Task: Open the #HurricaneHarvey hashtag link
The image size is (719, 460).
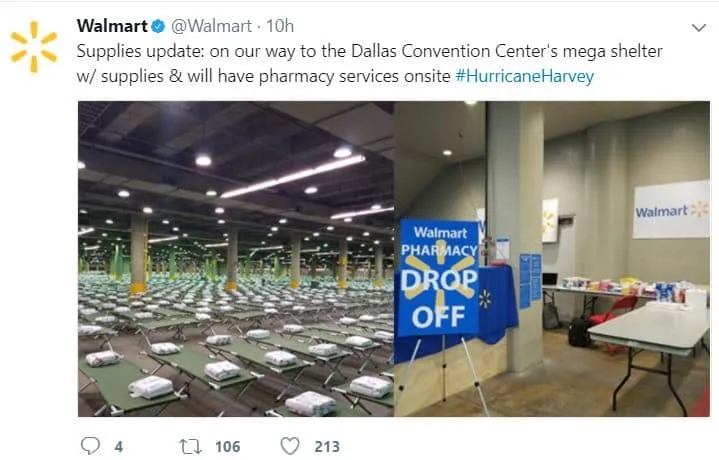Action: (x=525, y=76)
